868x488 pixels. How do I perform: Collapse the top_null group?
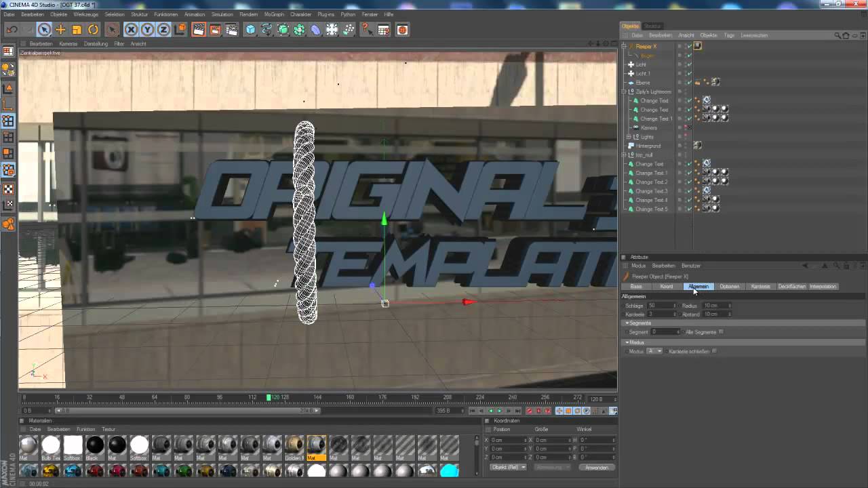click(624, 155)
